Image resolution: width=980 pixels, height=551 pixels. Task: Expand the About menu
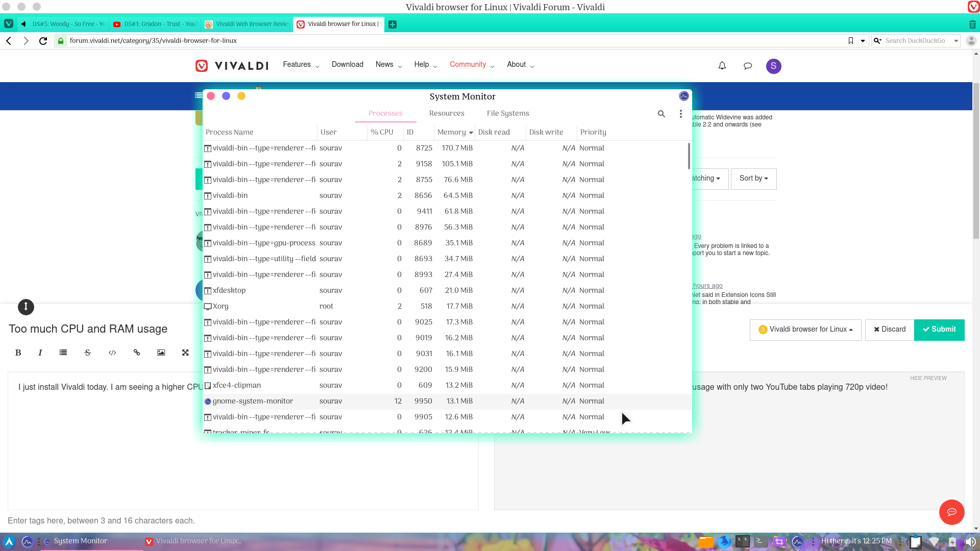point(520,65)
